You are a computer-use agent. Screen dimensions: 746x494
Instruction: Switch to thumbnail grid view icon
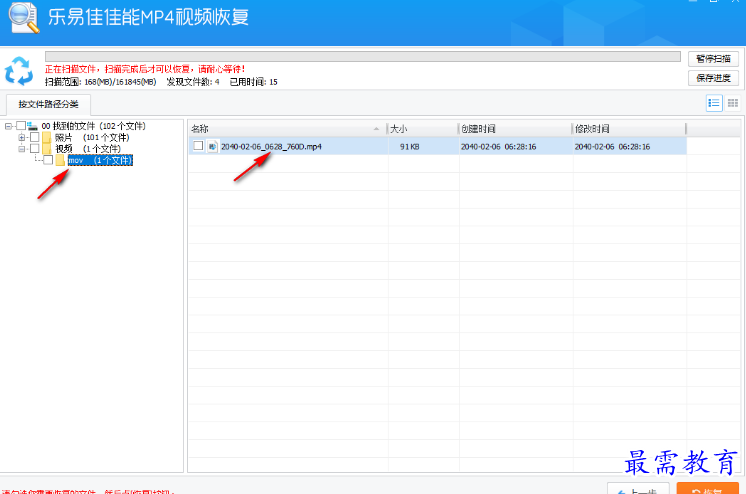click(733, 103)
